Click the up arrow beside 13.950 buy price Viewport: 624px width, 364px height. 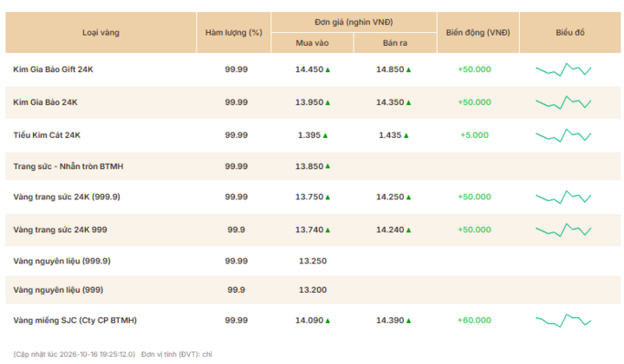(328, 102)
